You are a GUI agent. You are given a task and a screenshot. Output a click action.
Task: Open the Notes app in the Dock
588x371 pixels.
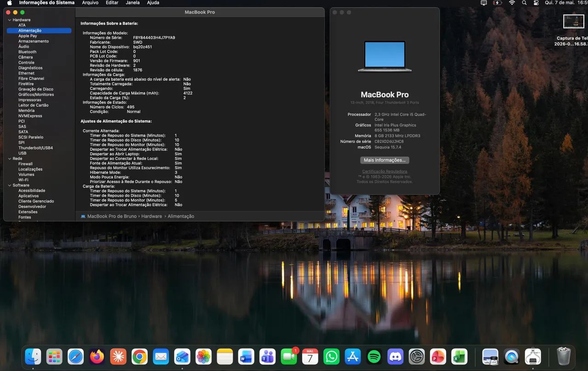pyautogui.click(x=225, y=357)
